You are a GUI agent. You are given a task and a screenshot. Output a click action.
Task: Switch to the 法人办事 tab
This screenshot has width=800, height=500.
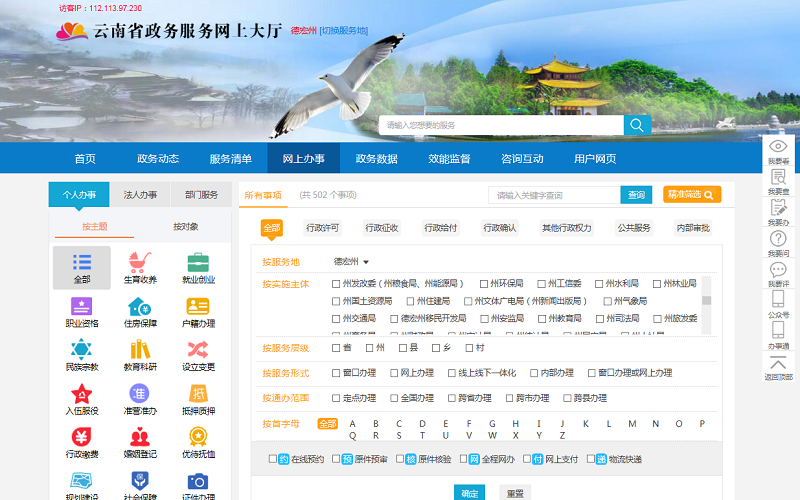pos(140,194)
